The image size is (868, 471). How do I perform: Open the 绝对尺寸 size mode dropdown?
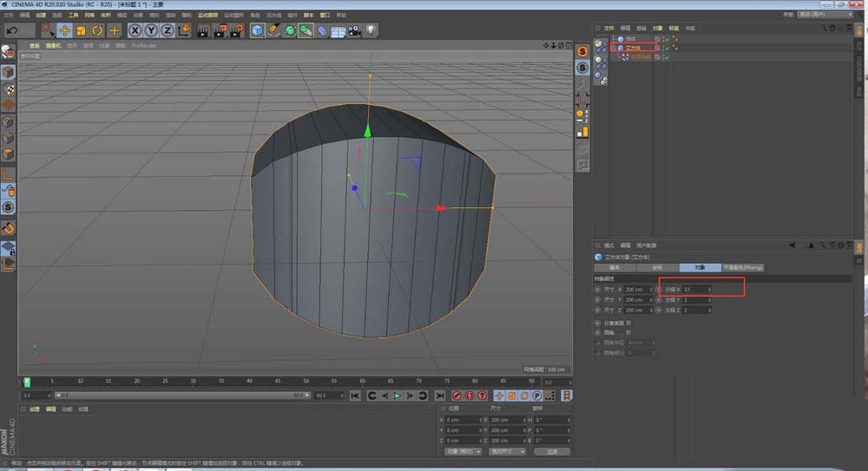click(507, 452)
